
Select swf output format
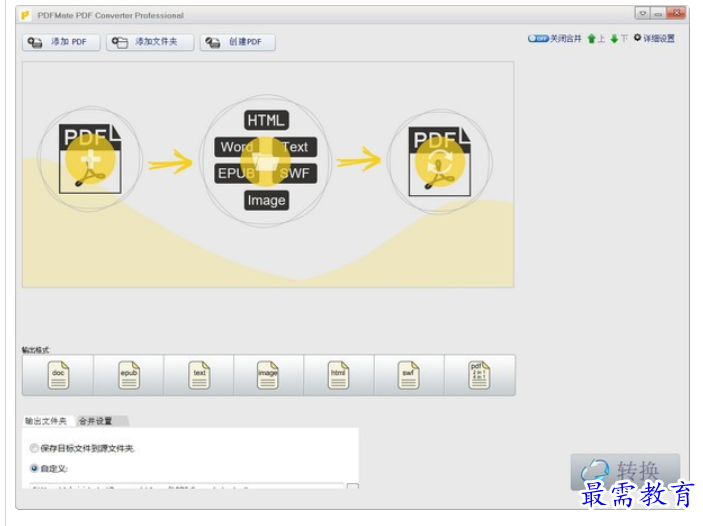click(x=409, y=375)
